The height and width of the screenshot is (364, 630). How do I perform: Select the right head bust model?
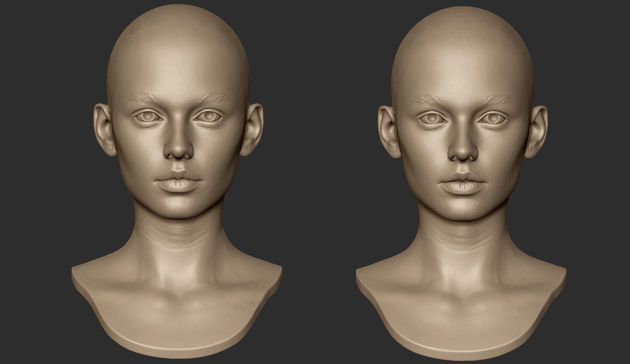click(462, 184)
